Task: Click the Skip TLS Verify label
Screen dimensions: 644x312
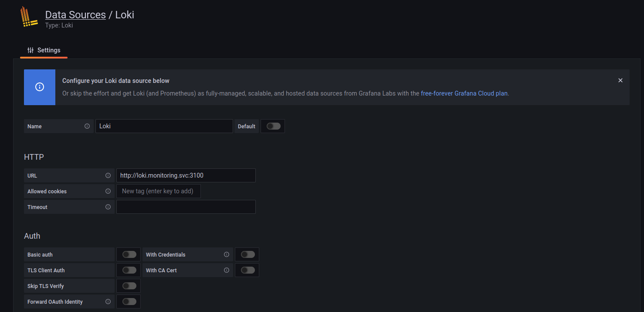Action: [46, 286]
